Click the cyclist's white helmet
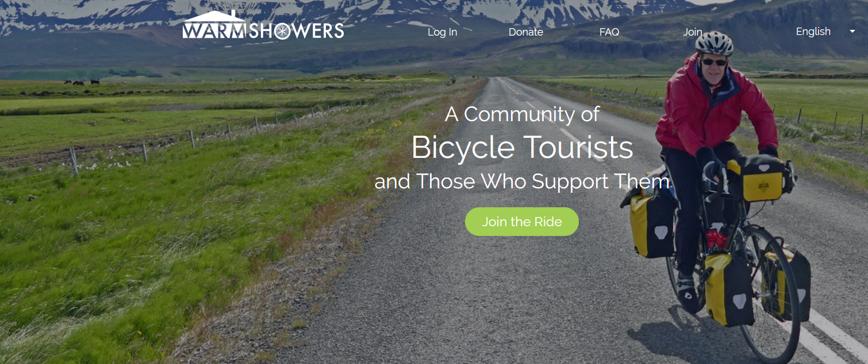This screenshot has height=364, width=868. coord(714,43)
